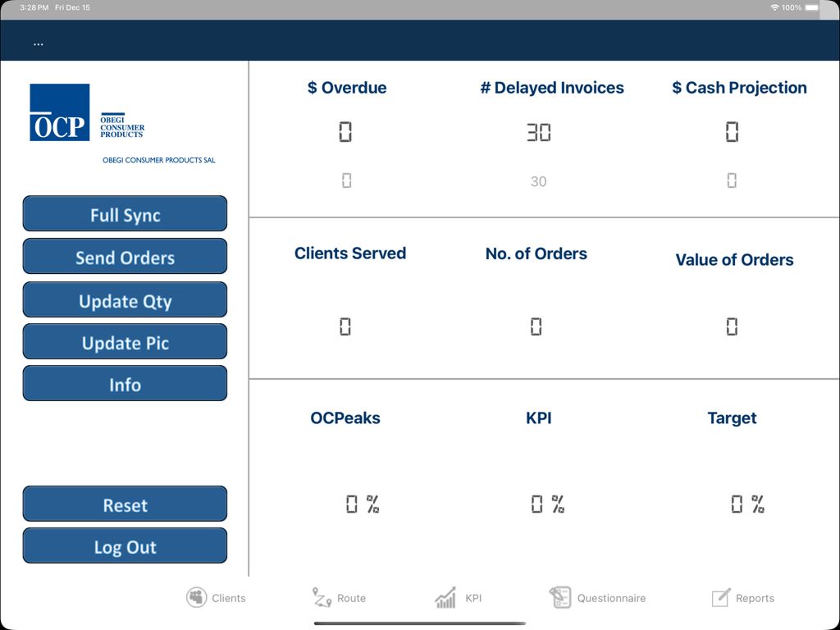
Task: Open the Info screen
Action: coord(125,383)
